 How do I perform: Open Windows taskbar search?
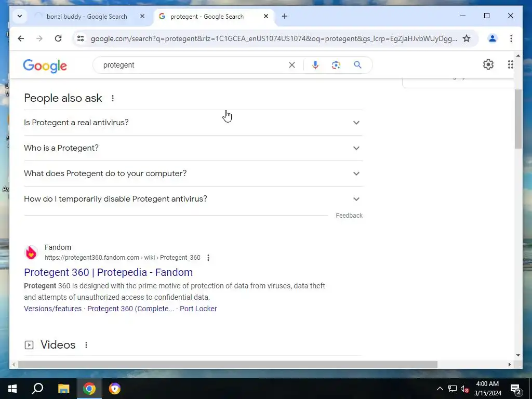pos(37,389)
